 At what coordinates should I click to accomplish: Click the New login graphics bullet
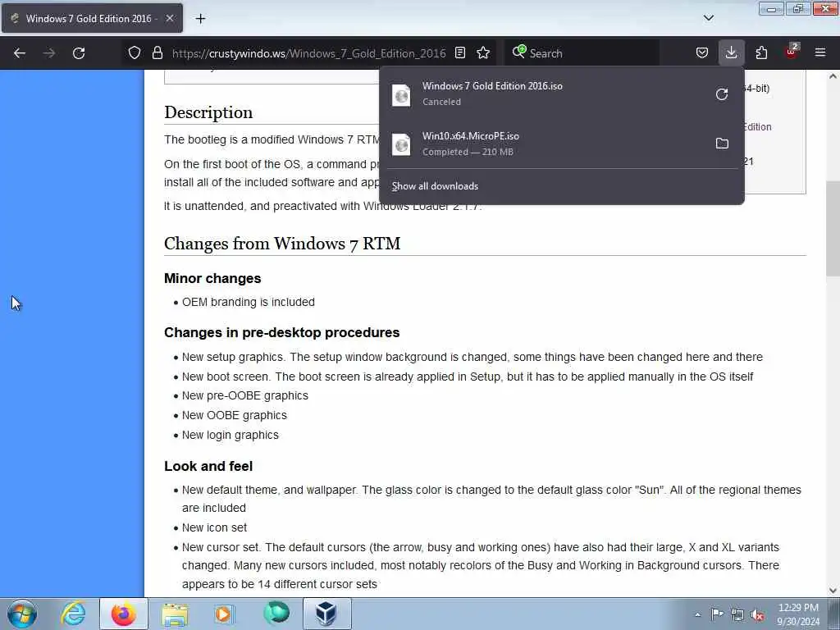tap(231, 436)
